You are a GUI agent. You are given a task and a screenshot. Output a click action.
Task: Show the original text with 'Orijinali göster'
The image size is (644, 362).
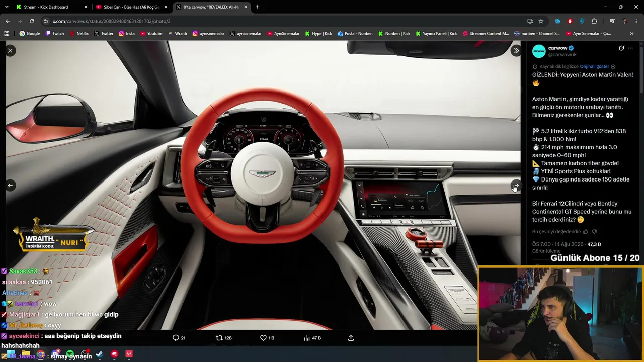(x=594, y=66)
